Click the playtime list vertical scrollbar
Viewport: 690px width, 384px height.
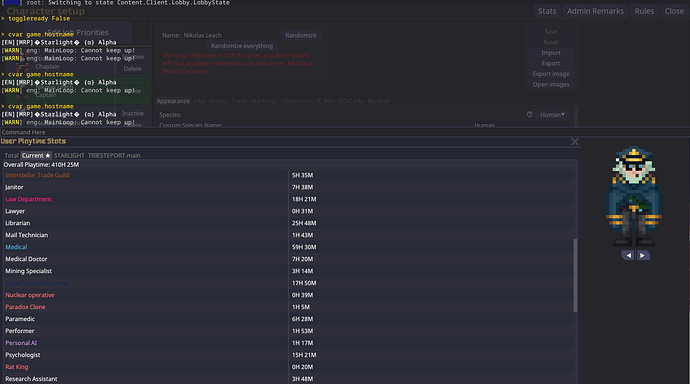point(575,275)
